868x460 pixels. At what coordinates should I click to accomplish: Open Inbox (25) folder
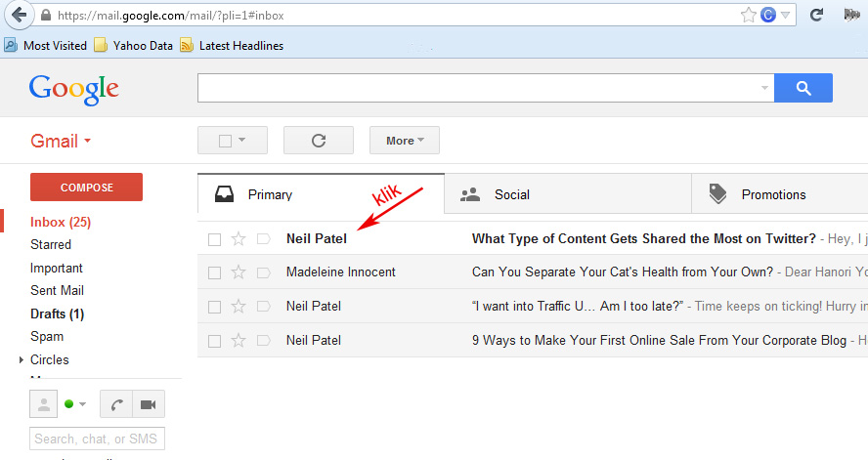point(61,223)
